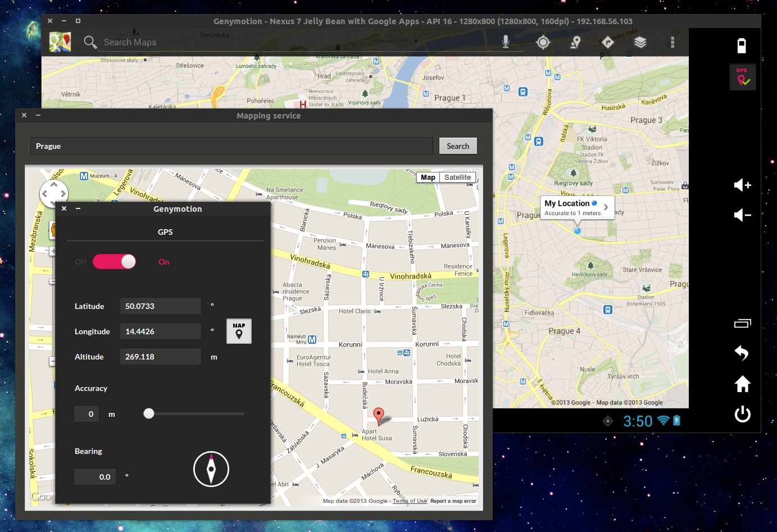Click the volume up button
This screenshot has height=532, width=777.
(x=742, y=185)
